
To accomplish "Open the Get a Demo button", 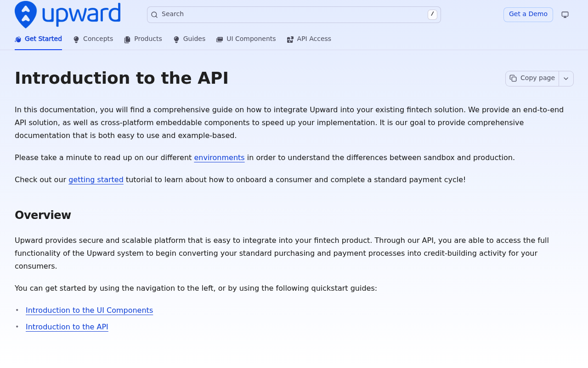I will [x=528, y=15].
